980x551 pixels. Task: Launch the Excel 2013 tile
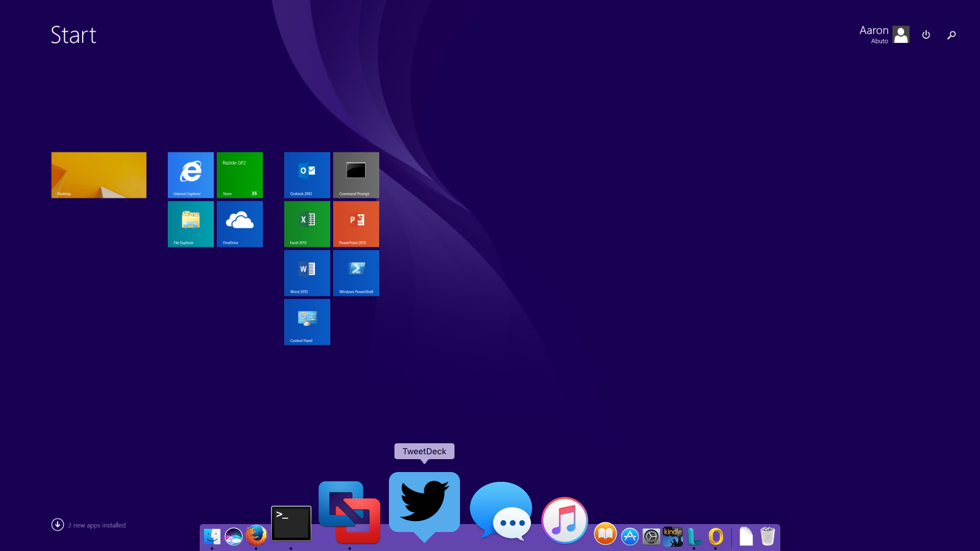307,224
